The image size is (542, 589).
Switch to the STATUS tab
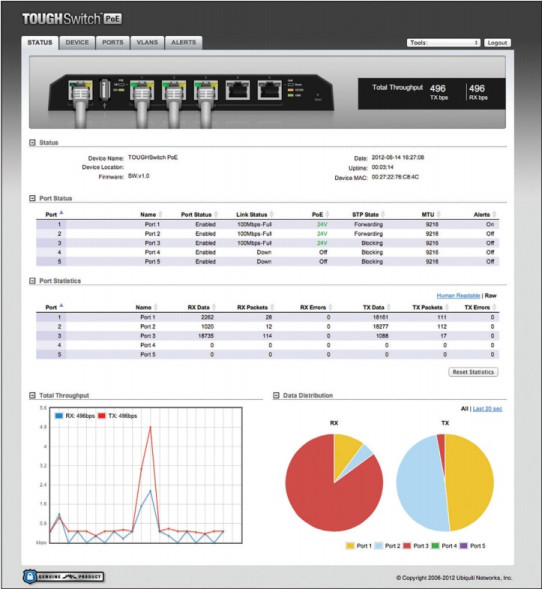(40, 42)
